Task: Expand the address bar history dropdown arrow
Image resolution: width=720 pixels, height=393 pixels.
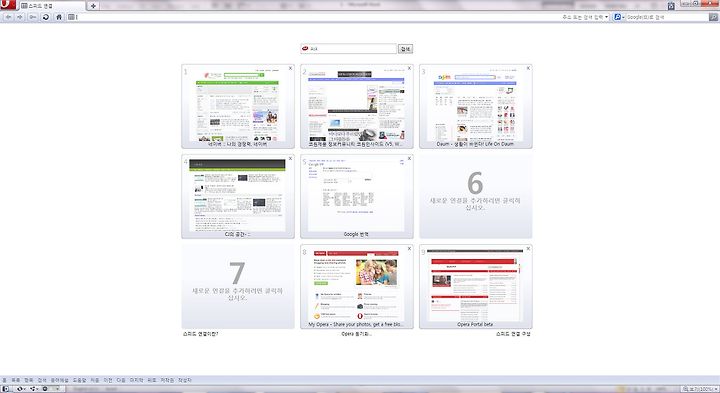Action: coord(607,17)
